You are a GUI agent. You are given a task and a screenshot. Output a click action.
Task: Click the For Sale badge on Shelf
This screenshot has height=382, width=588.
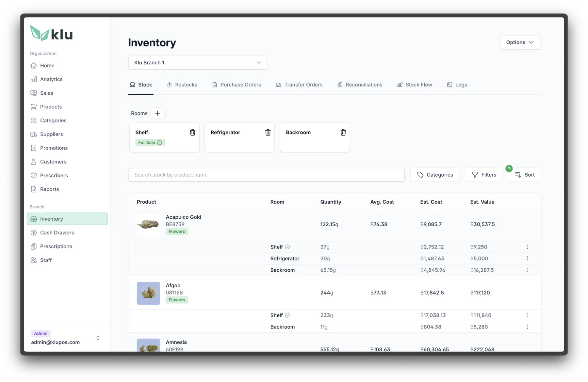point(150,143)
